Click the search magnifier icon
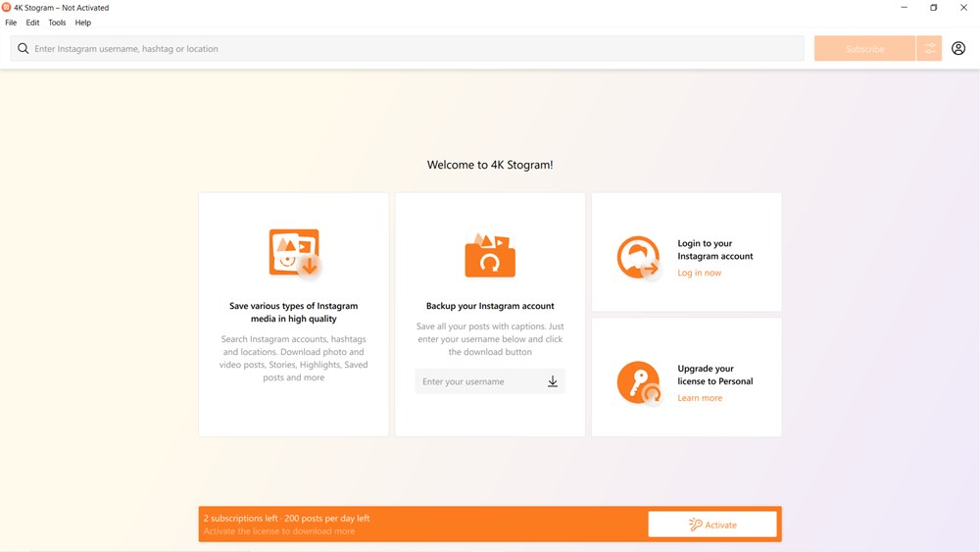 (x=24, y=49)
